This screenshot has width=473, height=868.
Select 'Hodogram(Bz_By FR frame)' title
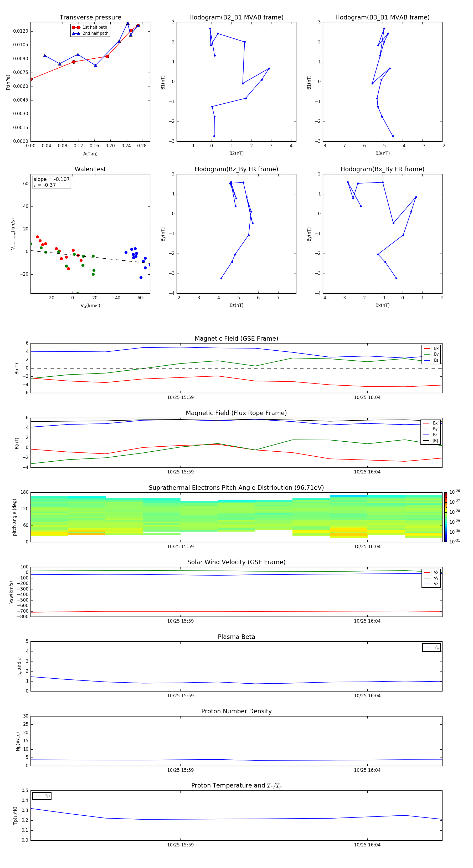[236, 169]
